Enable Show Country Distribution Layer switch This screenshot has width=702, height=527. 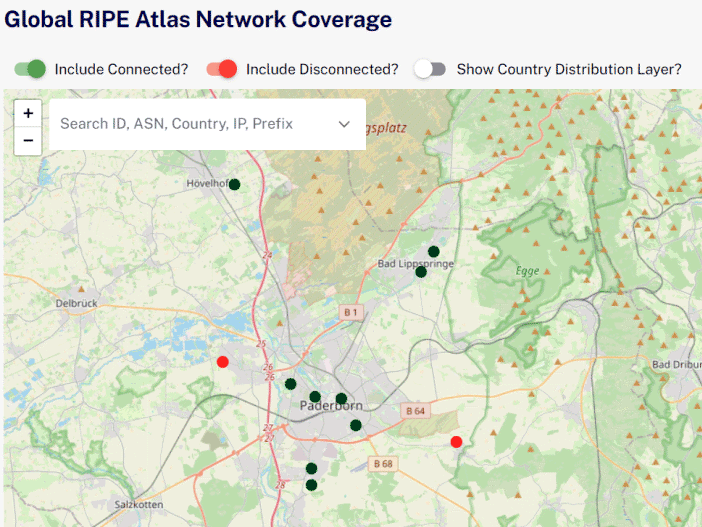[430, 69]
